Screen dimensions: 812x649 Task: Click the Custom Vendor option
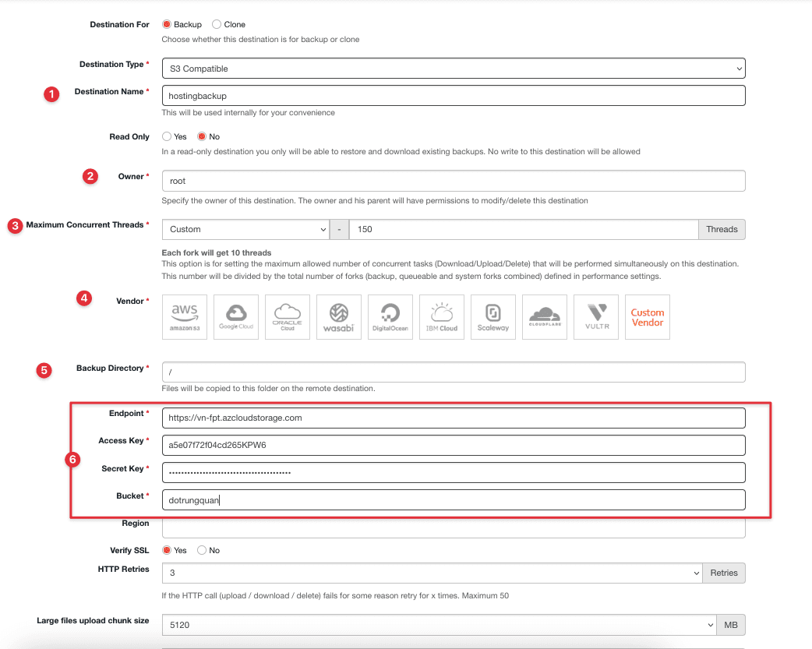(648, 317)
